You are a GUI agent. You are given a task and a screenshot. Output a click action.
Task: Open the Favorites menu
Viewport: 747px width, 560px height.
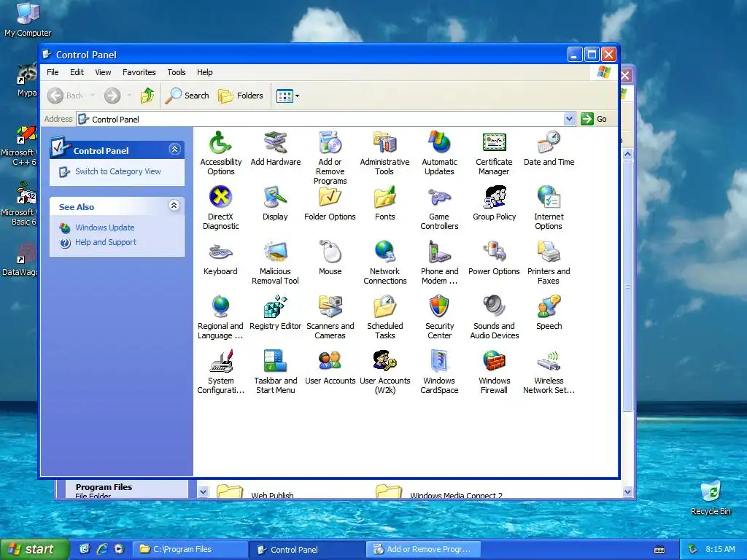[x=139, y=72]
